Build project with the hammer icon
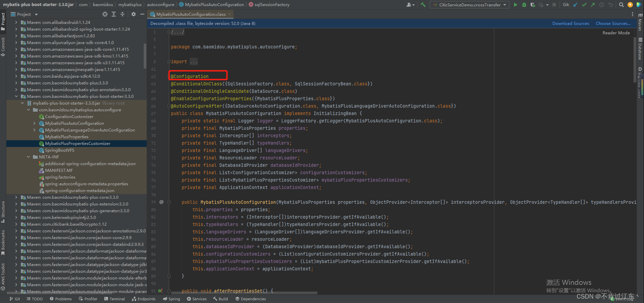 click(x=423, y=5)
